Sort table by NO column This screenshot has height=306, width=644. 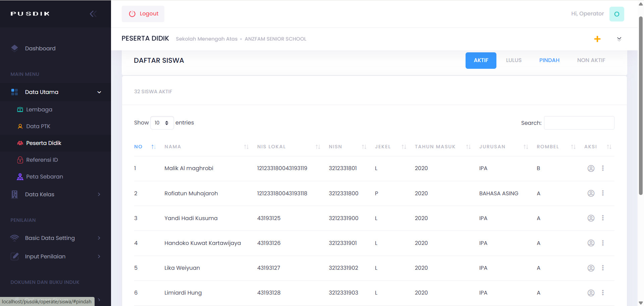(x=138, y=147)
